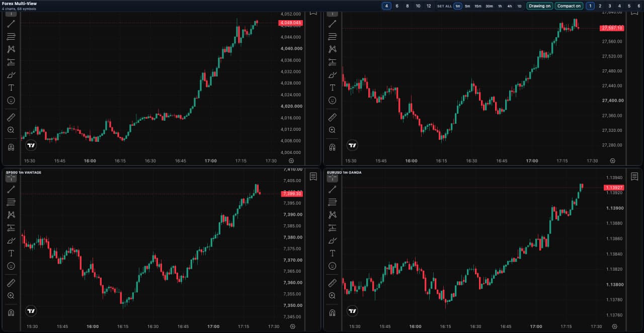Toggle magnet mode in the 4,049 chart
Screen dimensions: 644x333
coord(11,147)
